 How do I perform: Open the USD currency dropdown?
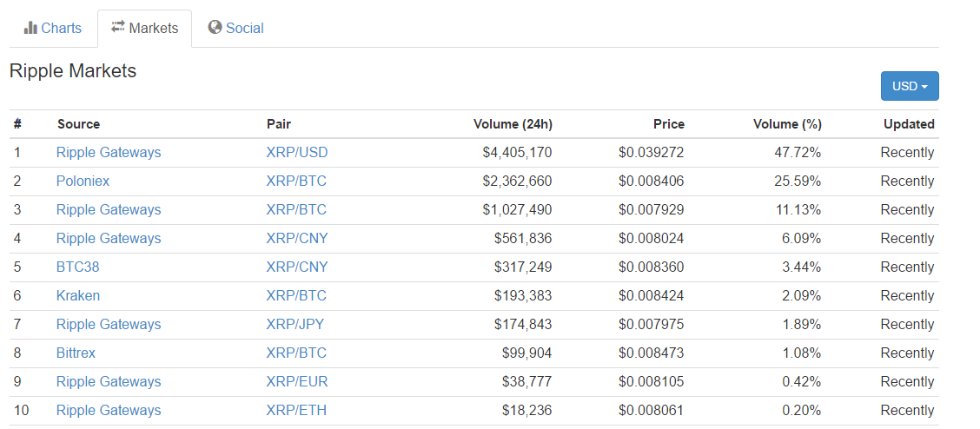point(909,86)
